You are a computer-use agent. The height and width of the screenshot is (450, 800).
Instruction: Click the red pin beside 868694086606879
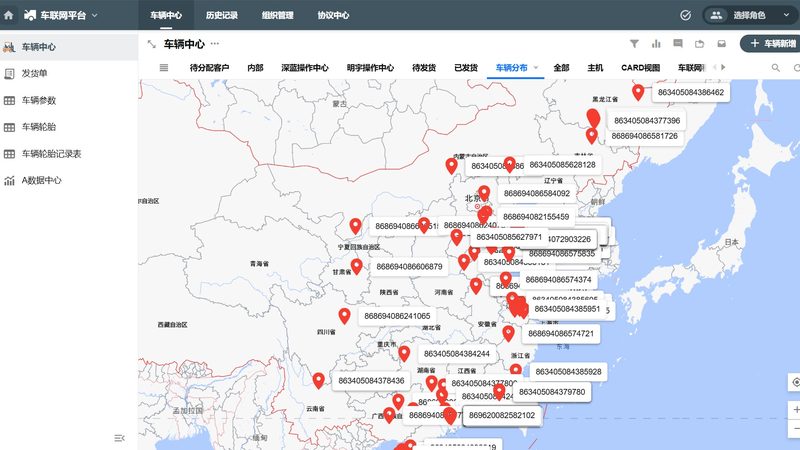[x=357, y=266]
